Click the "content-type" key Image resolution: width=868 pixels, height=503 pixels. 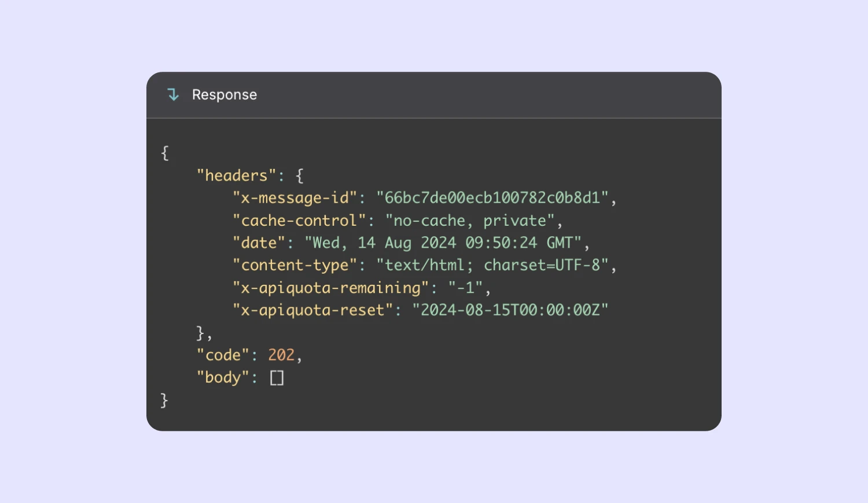(295, 265)
